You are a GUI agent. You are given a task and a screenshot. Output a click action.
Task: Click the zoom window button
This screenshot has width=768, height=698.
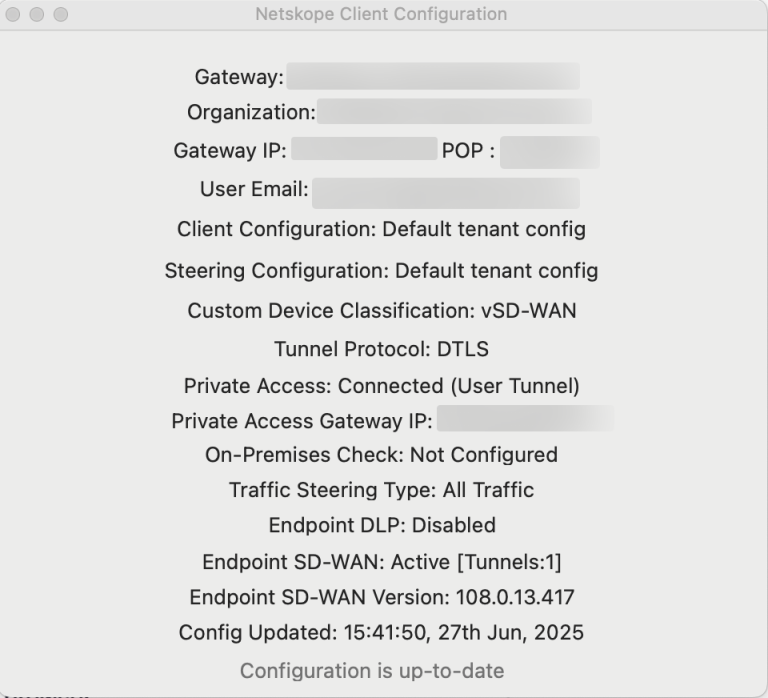61,15
